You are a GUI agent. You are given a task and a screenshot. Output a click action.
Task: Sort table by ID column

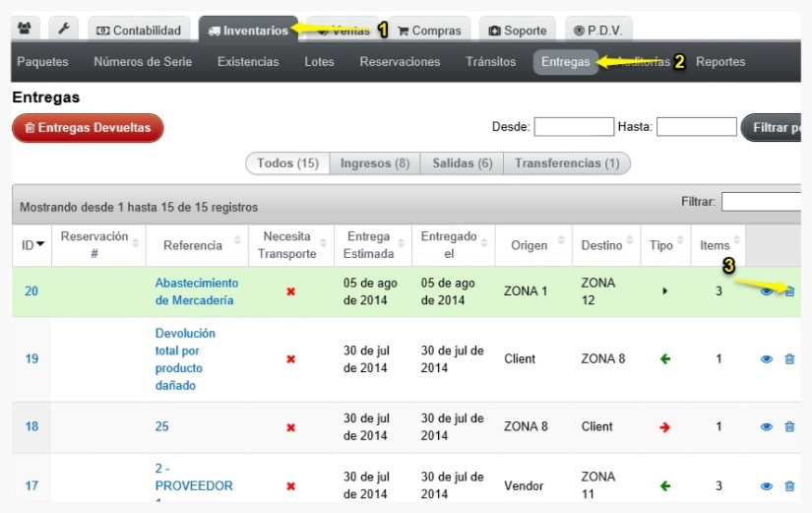pos(32,245)
